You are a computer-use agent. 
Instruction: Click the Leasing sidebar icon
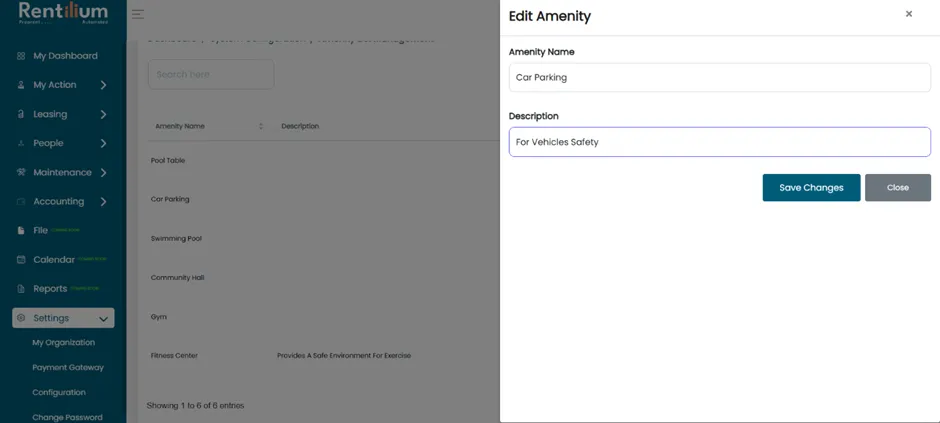(21, 114)
